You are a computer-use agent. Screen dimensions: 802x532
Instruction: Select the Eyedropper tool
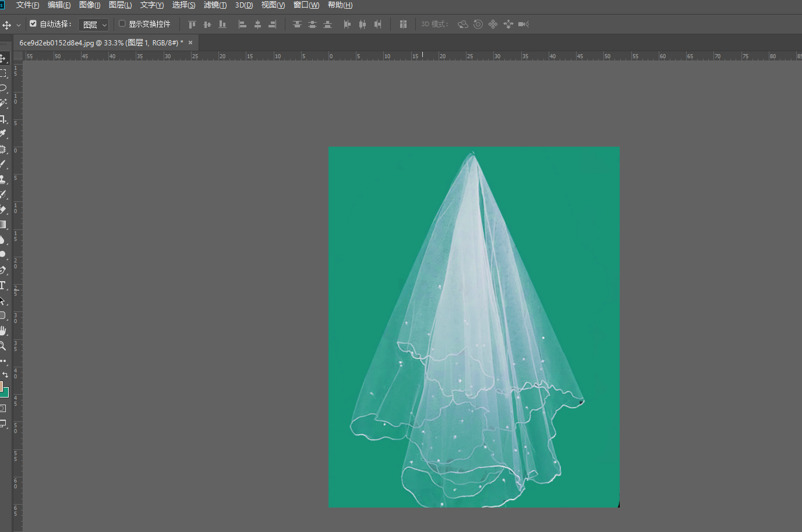tap(3, 134)
